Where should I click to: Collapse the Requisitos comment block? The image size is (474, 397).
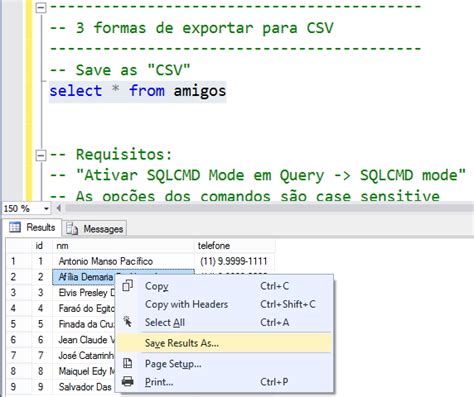tap(41, 155)
